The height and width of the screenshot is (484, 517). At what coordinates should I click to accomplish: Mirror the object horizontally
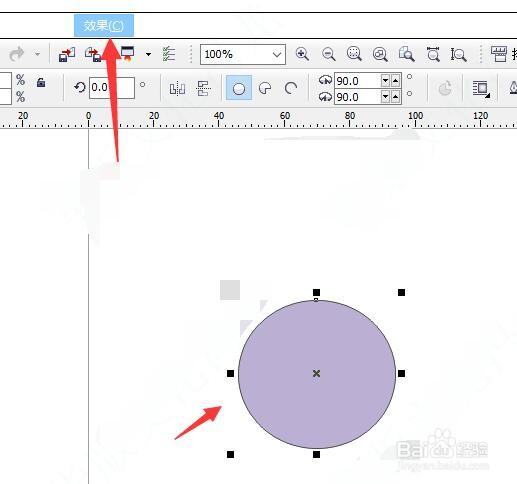177,89
